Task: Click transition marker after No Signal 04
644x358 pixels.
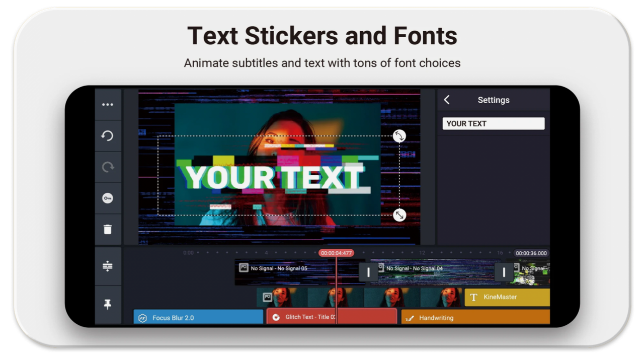Action: [x=504, y=272]
